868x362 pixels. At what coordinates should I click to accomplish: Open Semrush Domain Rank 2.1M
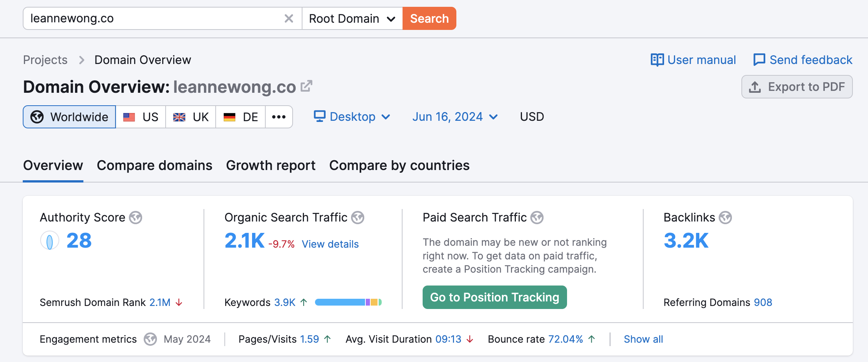coord(160,303)
